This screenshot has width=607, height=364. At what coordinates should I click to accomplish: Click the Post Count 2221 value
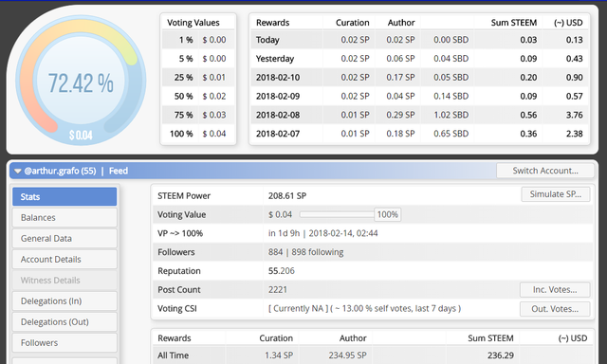click(x=278, y=289)
